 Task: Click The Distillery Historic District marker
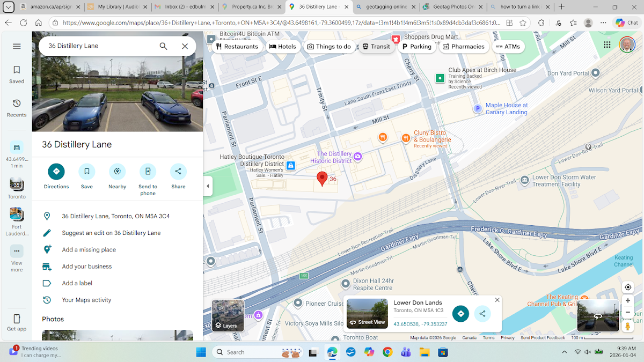tap(358, 157)
